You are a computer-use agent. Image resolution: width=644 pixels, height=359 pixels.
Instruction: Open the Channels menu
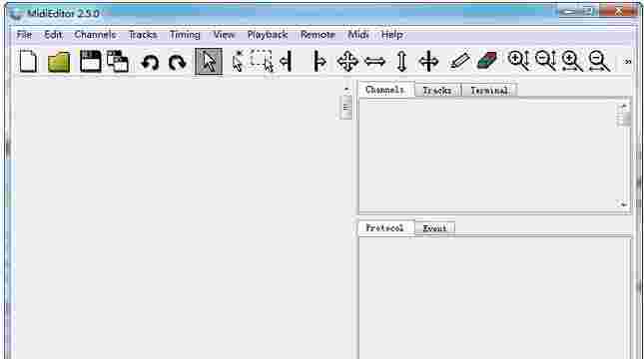tap(95, 35)
